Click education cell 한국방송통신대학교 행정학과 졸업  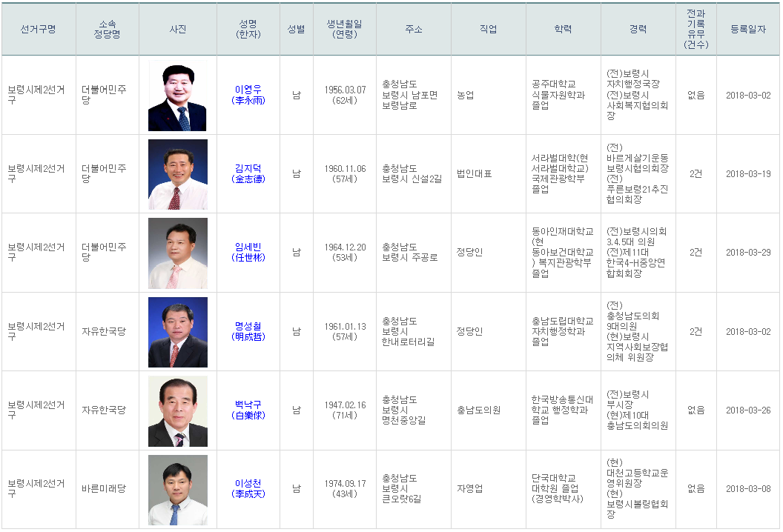tap(562, 410)
